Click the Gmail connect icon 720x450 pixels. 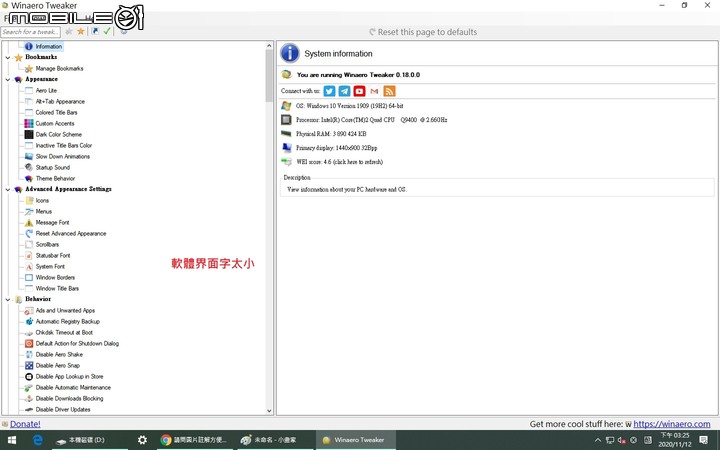(374, 91)
